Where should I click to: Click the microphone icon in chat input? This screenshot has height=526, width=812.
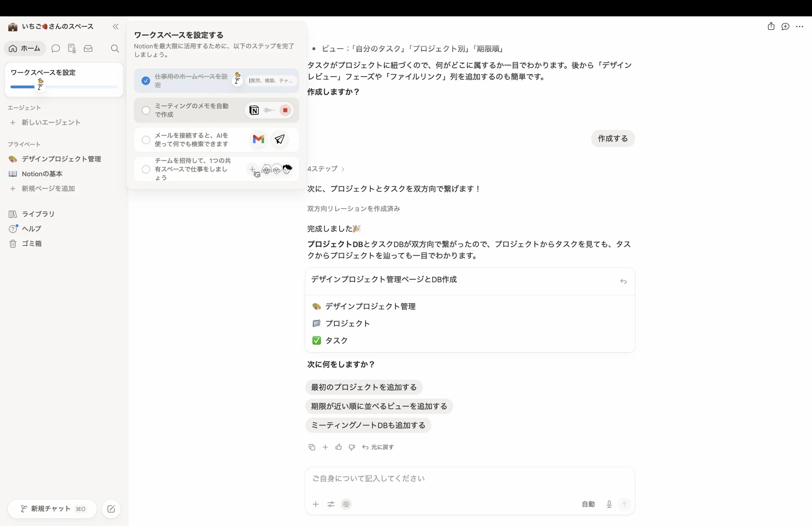609,504
